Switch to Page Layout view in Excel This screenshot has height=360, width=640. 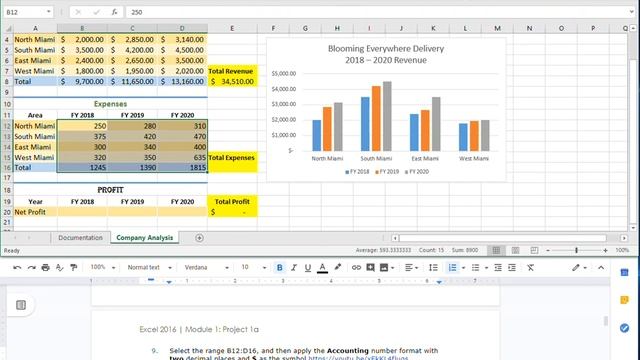[515, 250]
